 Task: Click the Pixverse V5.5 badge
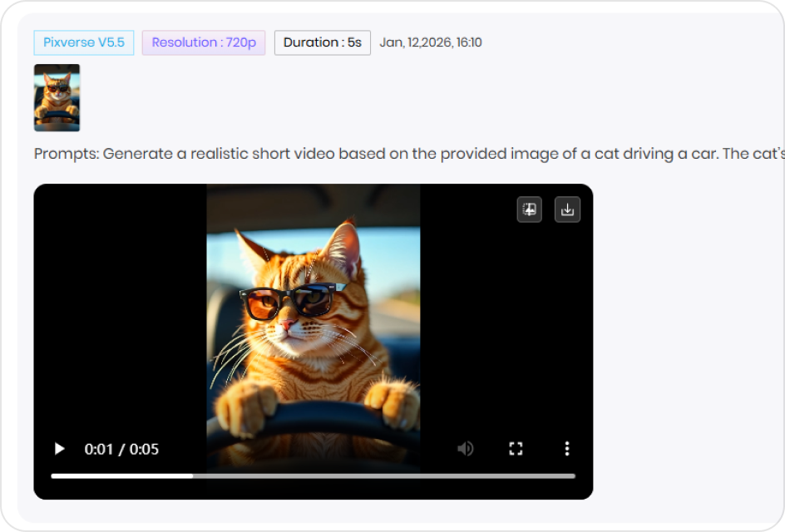coord(83,42)
